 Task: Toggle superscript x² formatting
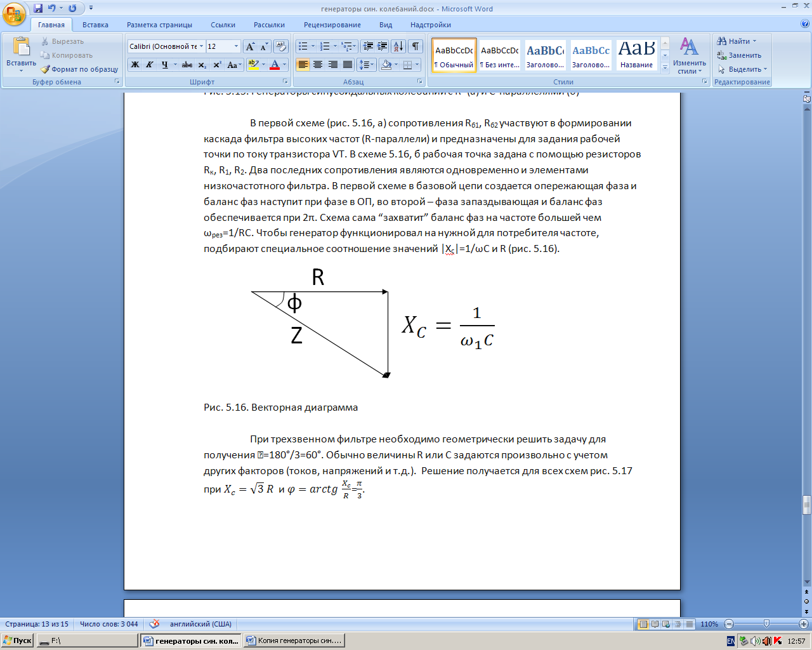pyautogui.click(x=217, y=65)
